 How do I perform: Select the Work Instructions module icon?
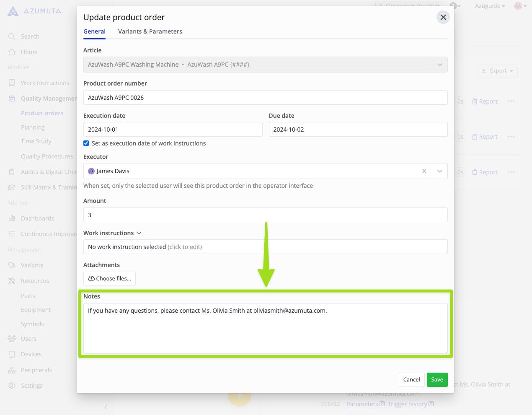point(12,83)
